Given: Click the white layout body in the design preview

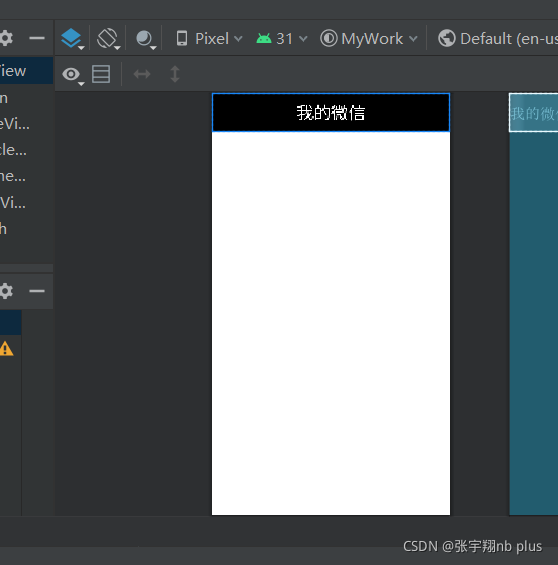Looking at the screenshot, I should point(331,323).
